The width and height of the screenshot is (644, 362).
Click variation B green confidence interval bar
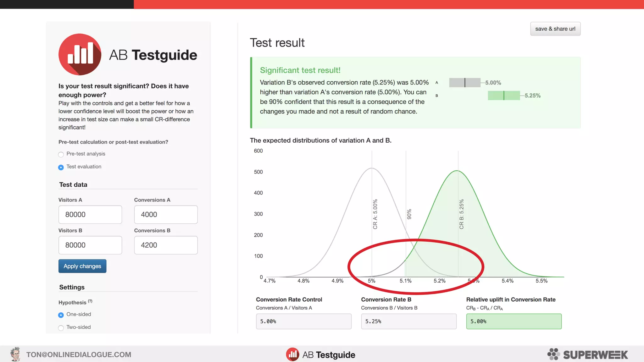point(503,96)
